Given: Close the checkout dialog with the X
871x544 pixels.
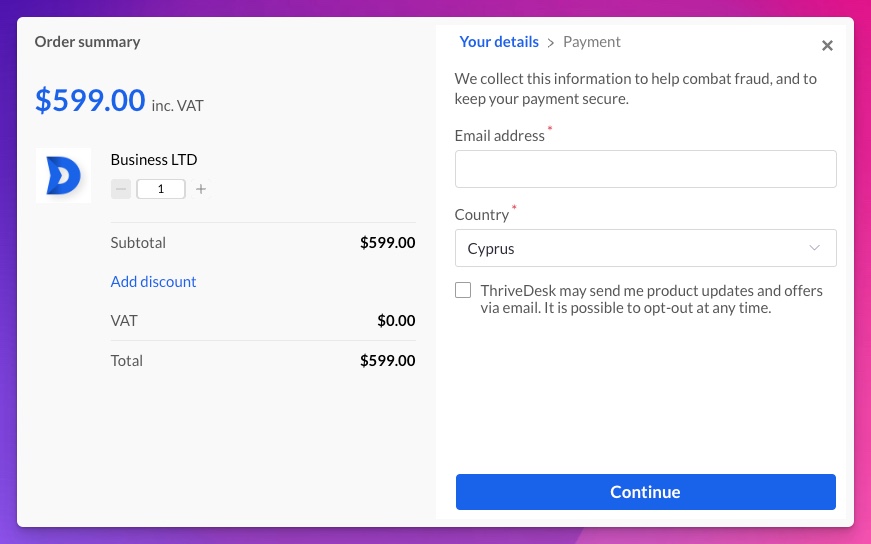Looking at the screenshot, I should coord(827,46).
